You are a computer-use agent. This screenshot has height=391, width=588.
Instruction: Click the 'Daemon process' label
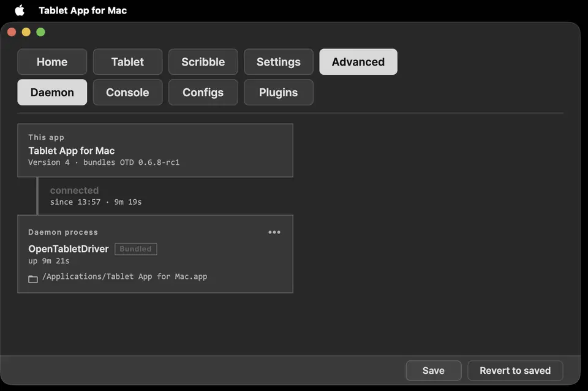click(63, 232)
